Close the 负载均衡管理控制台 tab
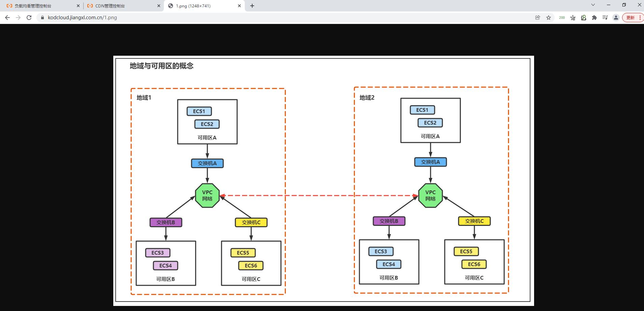This screenshot has width=644, height=311. pyautogui.click(x=78, y=6)
